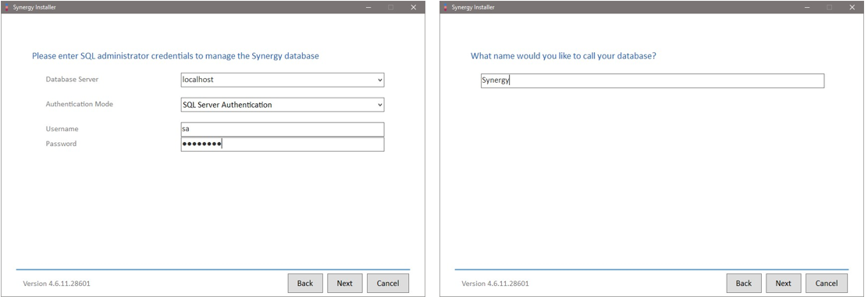Expand the Database Server dropdown arrow
The image size is (868, 300).
click(x=379, y=80)
